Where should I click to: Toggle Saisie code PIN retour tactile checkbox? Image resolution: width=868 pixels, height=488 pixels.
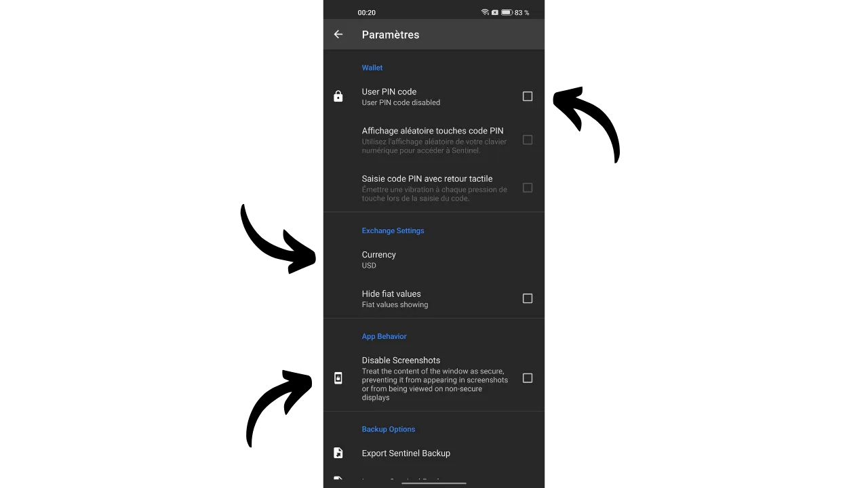click(528, 188)
